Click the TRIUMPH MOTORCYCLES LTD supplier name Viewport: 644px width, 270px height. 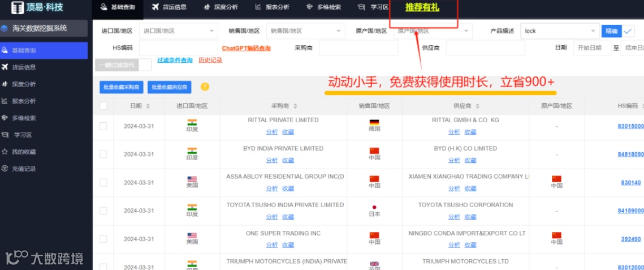(465, 262)
